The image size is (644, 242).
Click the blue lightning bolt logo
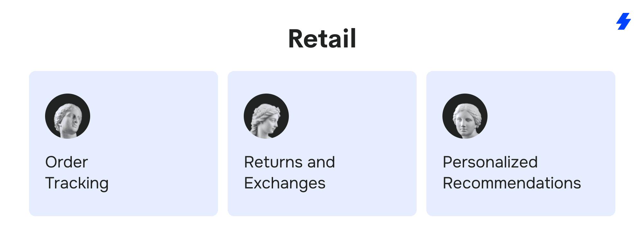tap(624, 21)
